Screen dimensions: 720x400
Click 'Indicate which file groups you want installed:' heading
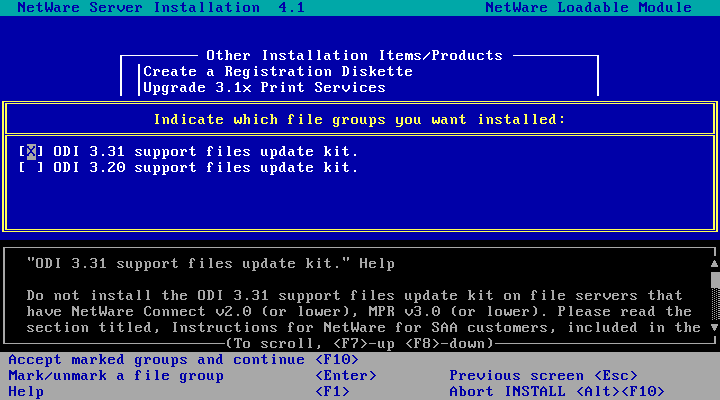359,120
